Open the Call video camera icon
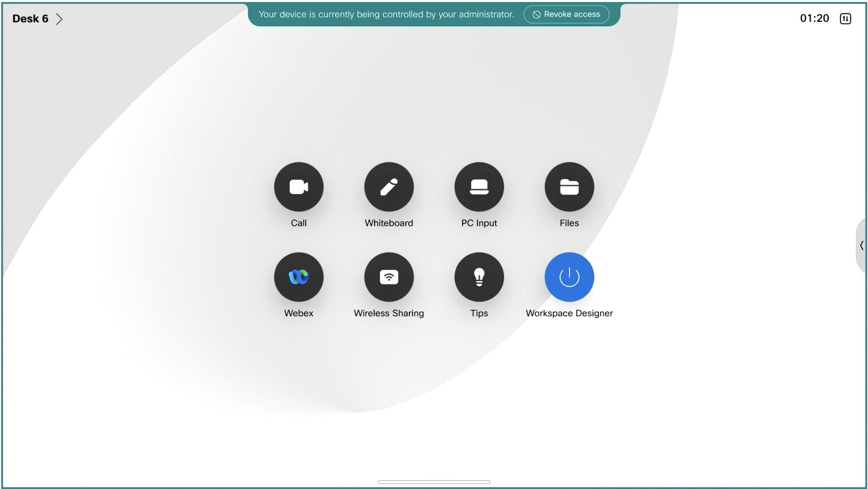The width and height of the screenshot is (868, 489). [x=298, y=187]
